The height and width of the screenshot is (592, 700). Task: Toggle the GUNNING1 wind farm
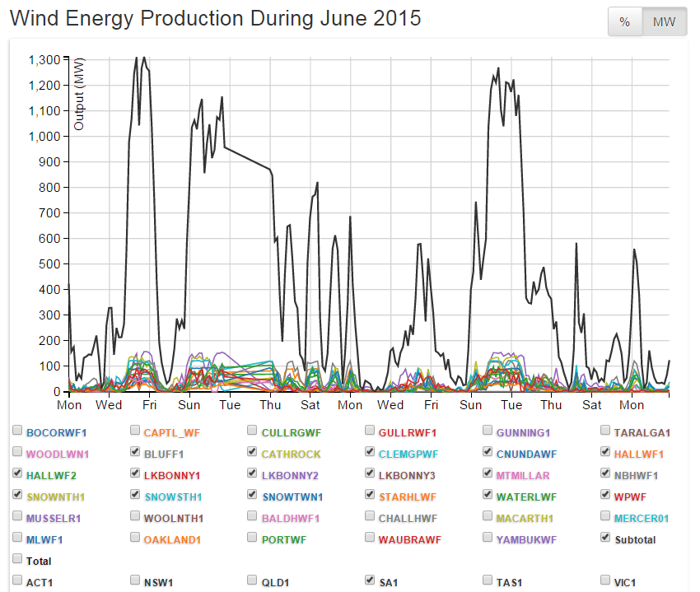point(487,429)
